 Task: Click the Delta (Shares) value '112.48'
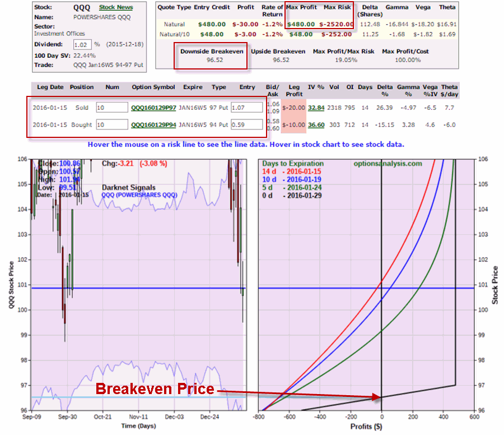tap(370, 24)
